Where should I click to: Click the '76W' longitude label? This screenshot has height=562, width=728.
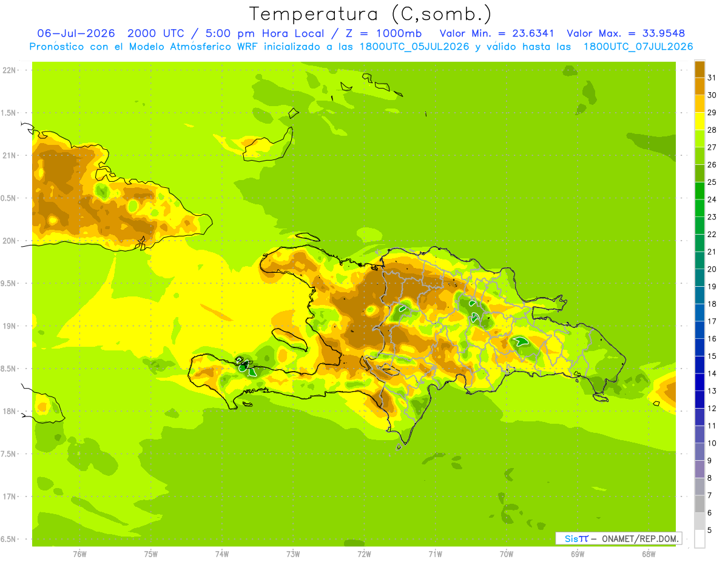79,554
